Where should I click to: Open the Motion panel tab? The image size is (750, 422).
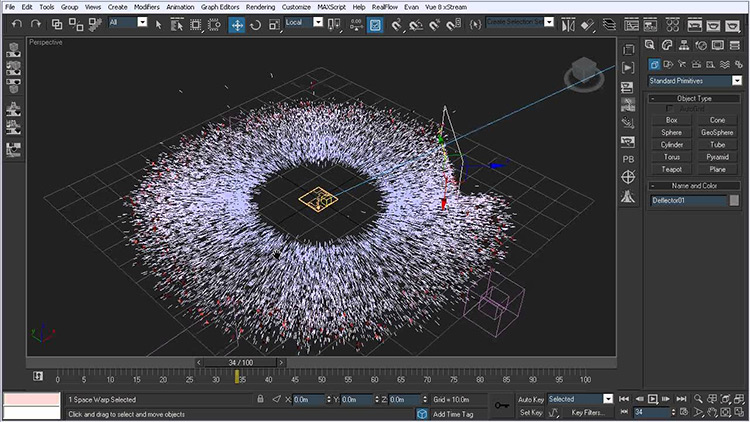(701, 45)
